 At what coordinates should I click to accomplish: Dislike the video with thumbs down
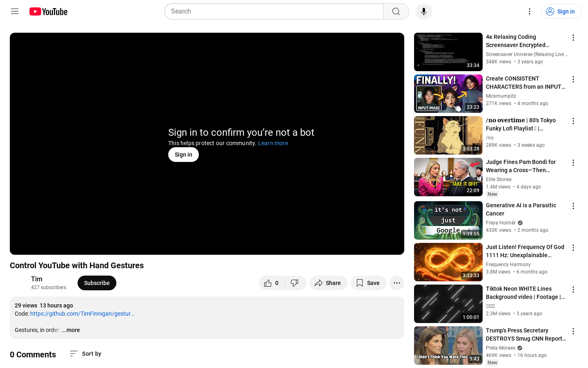(x=295, y=283)
